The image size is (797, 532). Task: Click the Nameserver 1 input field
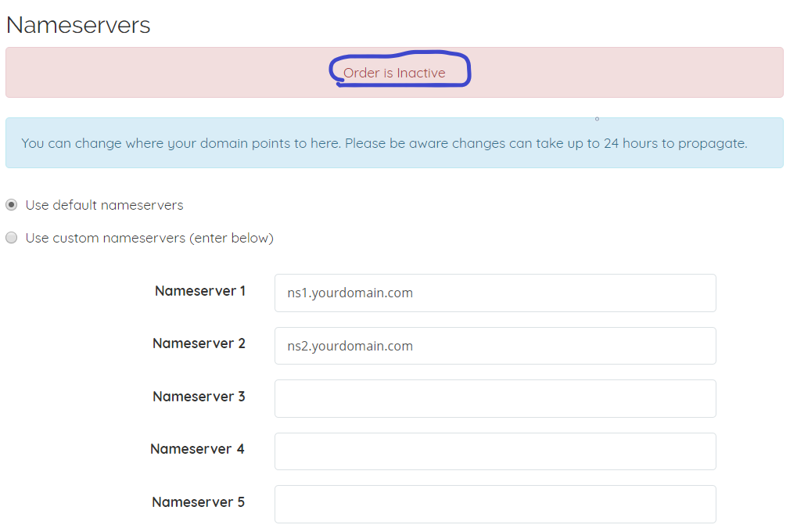point(495,293)
